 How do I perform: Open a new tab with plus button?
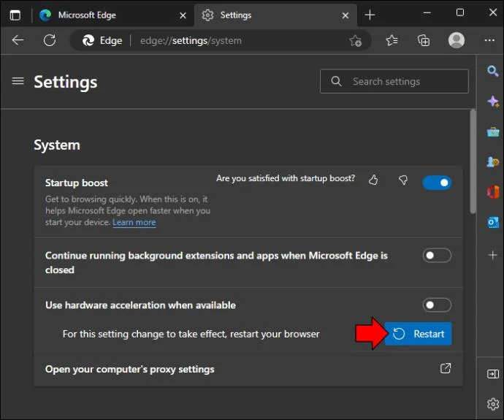tap(370, 15)
